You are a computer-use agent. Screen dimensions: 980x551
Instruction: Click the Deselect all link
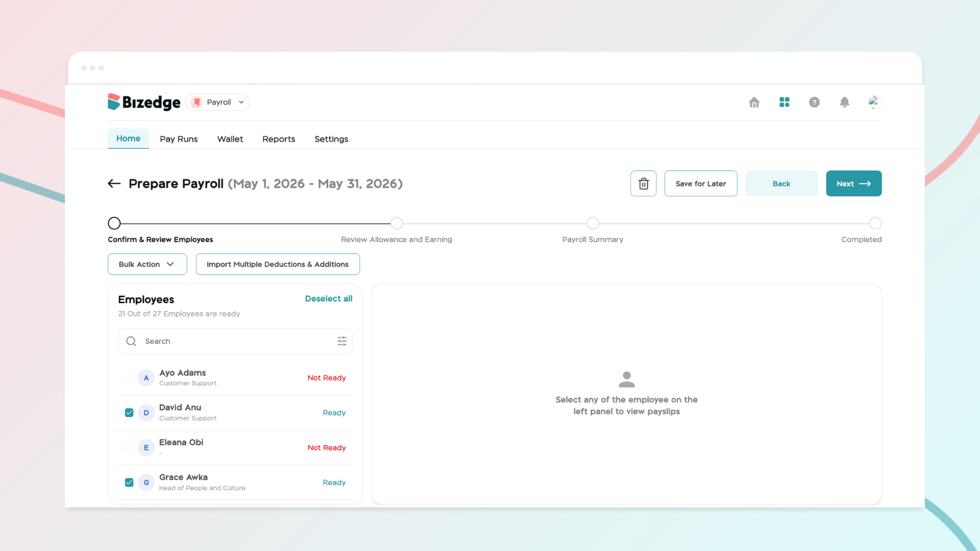tap(329, 298)
